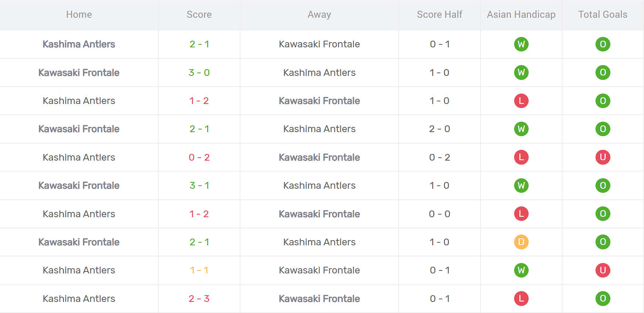
Task: Open the 2 - 3 match score link
Action: click(x=199, y=299)
